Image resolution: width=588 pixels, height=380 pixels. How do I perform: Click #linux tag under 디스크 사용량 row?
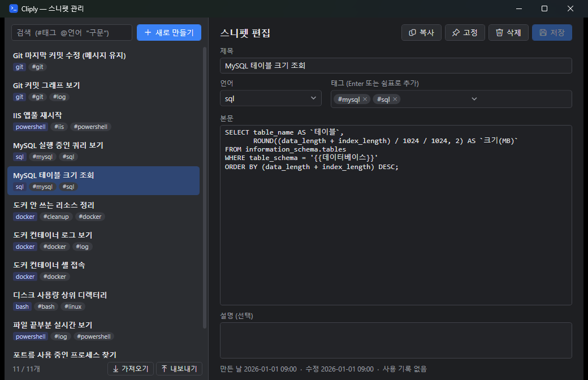point(73,306)
